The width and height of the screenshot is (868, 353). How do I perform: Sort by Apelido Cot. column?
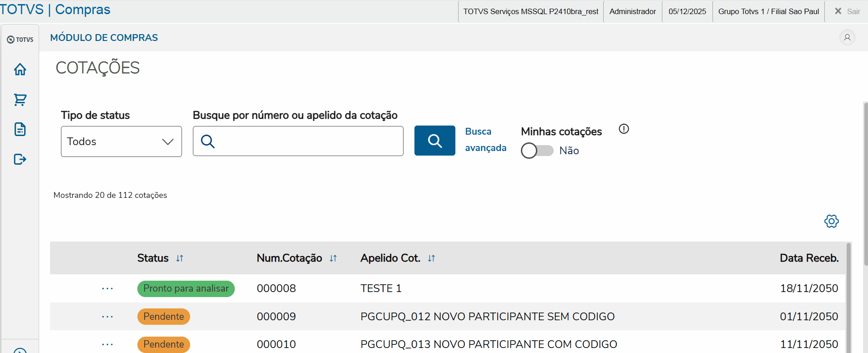431,258
